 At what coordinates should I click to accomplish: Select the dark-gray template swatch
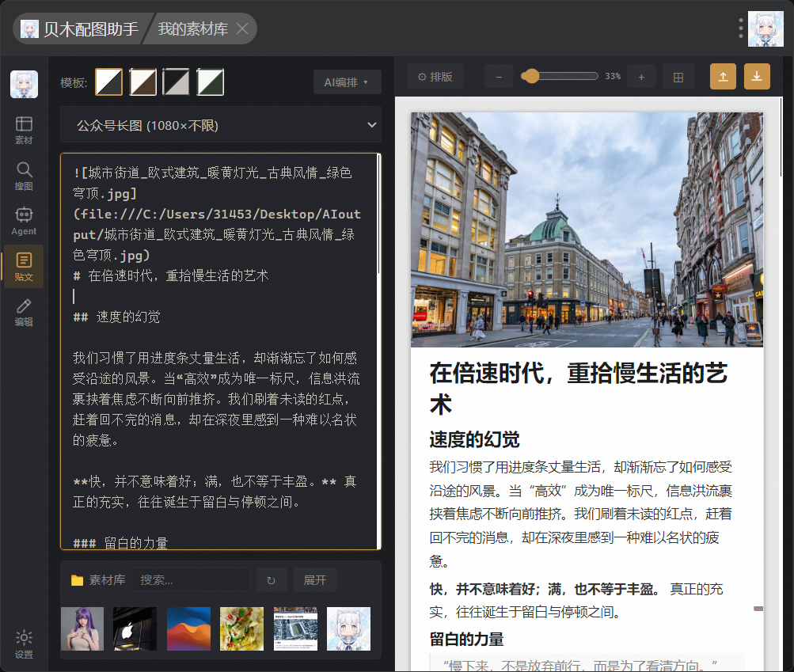(x=177, y=82)
